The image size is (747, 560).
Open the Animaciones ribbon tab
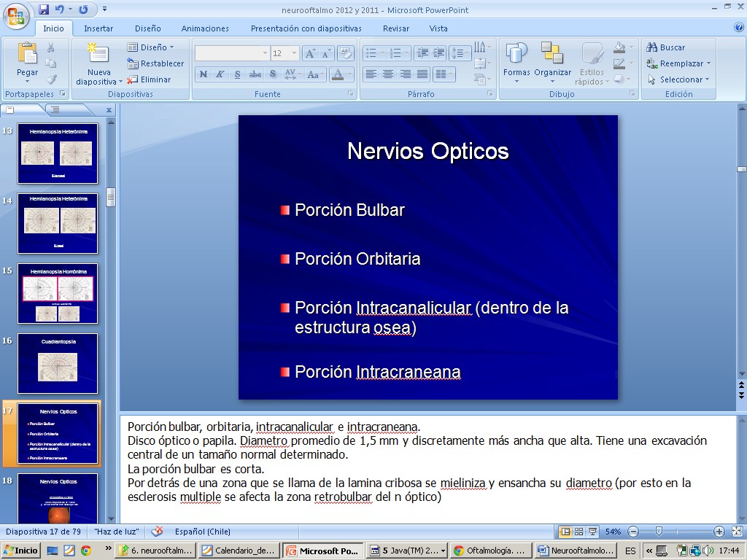click(205, 28)
